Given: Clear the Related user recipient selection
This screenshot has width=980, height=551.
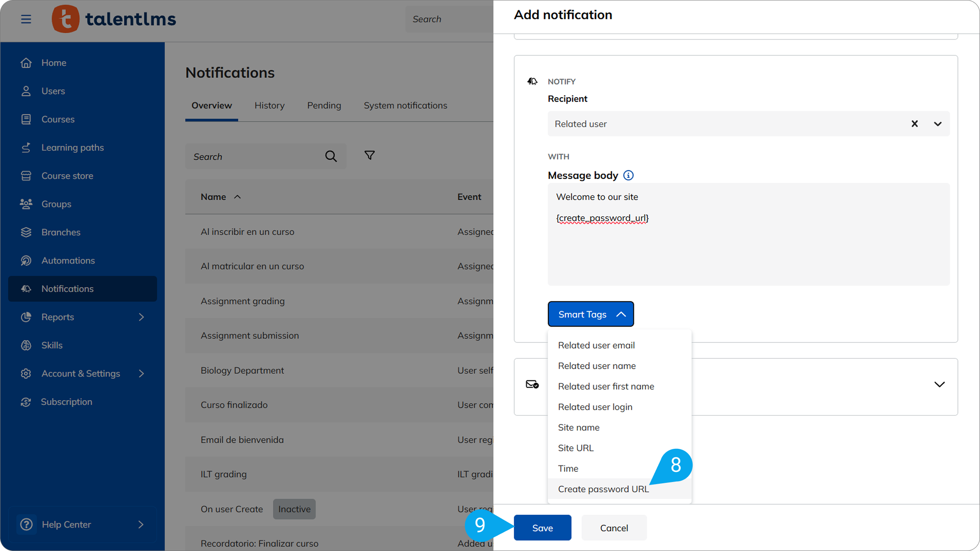Looking at the screenshot, I should pyautogui.click(x=914, y=124).
